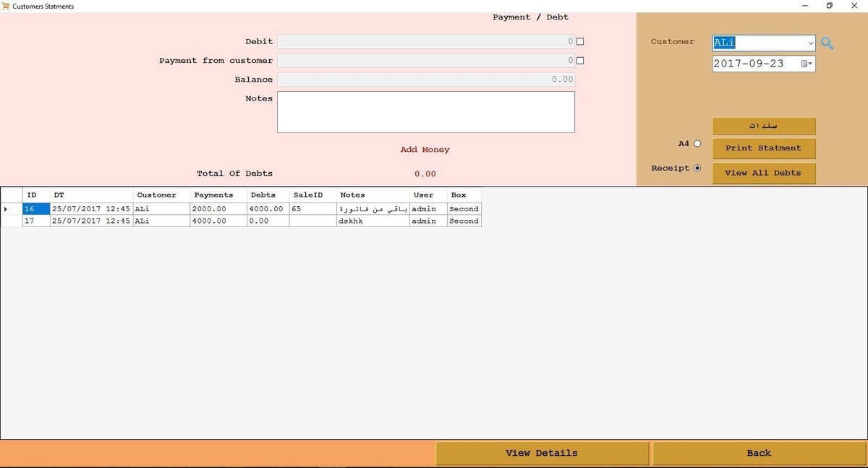Image resolution: width=868 pixels, height=468 pixels.
Task: Restore the window using the title bar button
Action: pyautogui.click(x=829, y=6)
